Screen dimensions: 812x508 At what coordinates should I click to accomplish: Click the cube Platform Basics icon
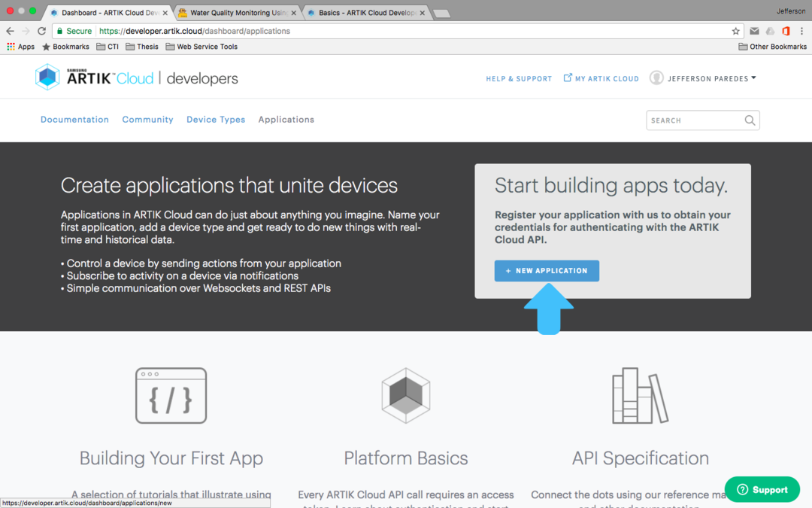pos(406,396)
